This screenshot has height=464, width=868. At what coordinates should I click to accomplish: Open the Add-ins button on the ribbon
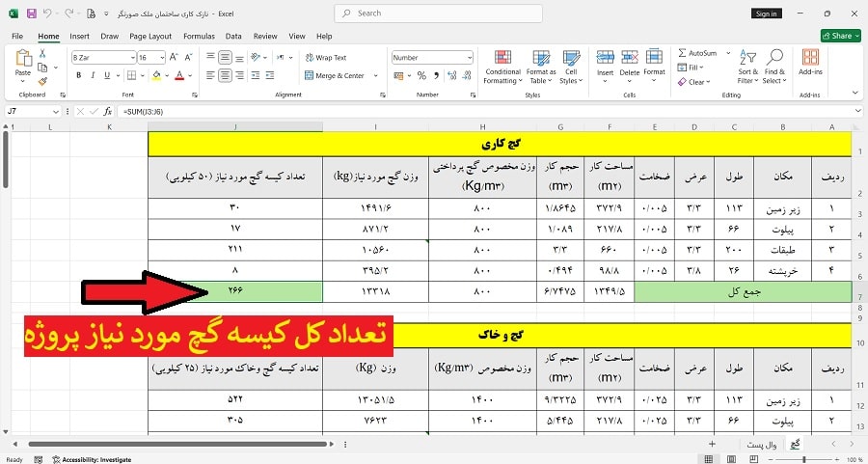point(810,65)
